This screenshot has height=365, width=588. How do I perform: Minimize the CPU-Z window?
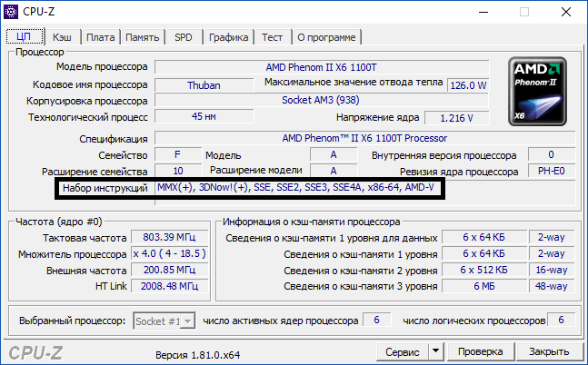pos(483,13)
